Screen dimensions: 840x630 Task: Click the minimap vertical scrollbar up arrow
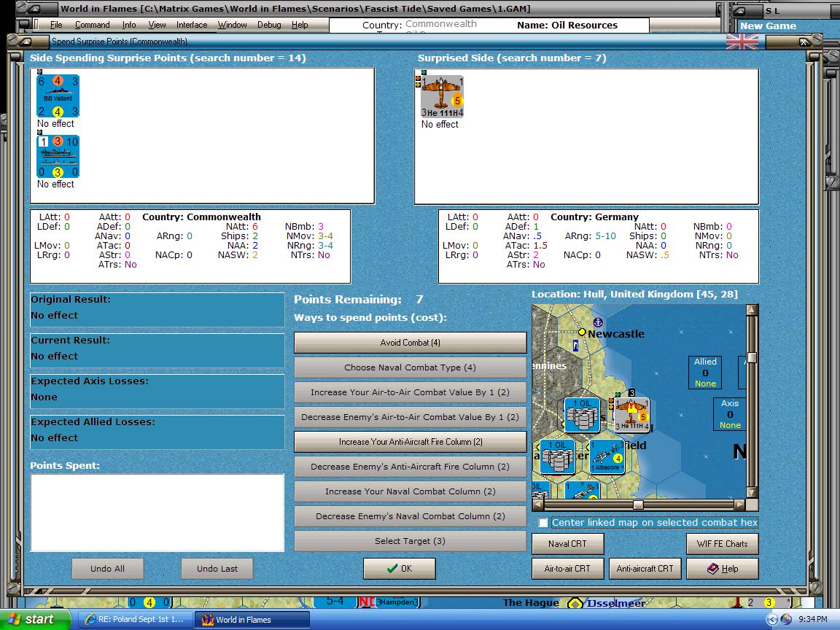(x=752, y=310)
